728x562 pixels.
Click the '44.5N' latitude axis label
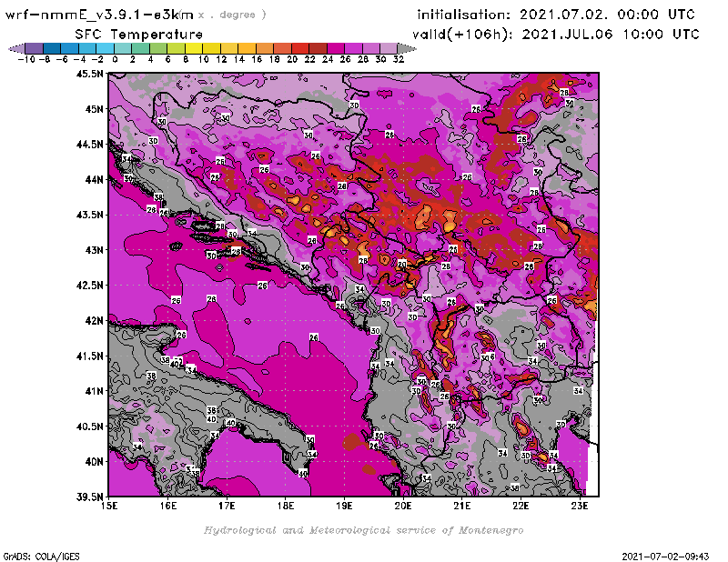pyautogui.click(x=89, y=145)
